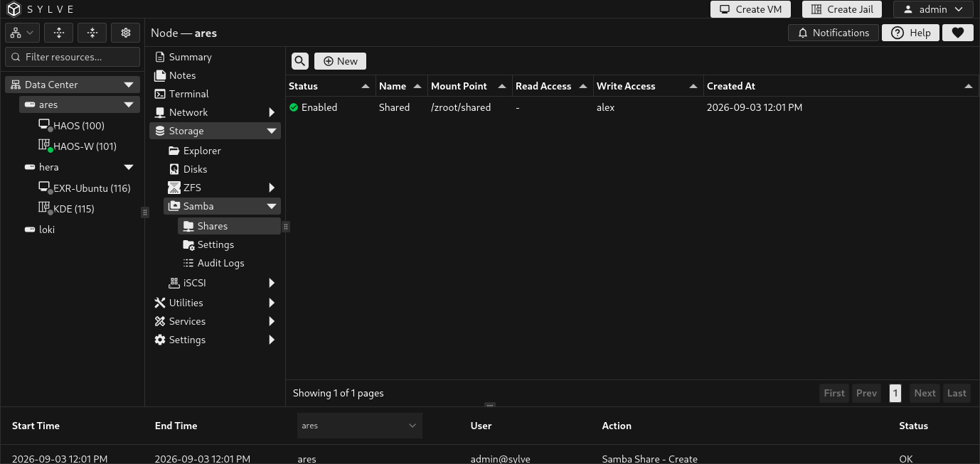Click the search magnifier button

click(x=300, y=61)
